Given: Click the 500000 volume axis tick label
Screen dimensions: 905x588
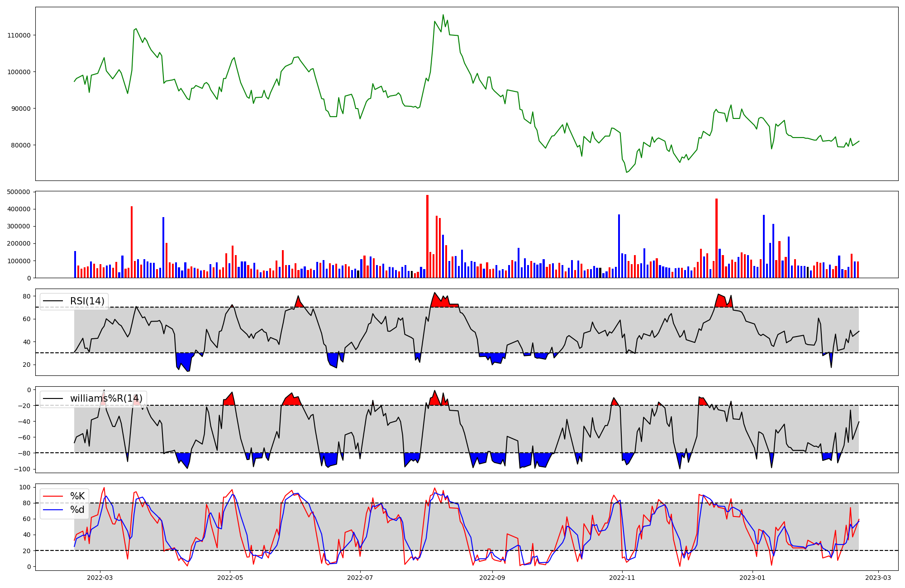Looking at the screenshot, I should pos(19,192).
